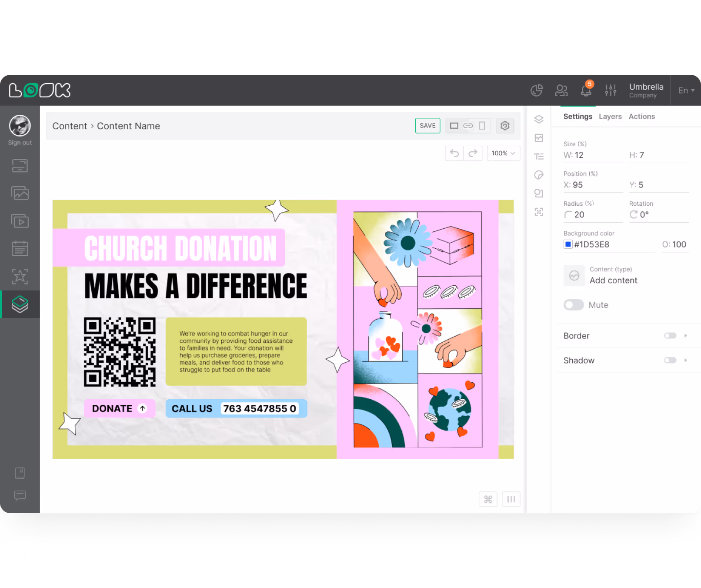Click the Umbrella Company account name
Screen dimensions: 701x588
[646, 90]
